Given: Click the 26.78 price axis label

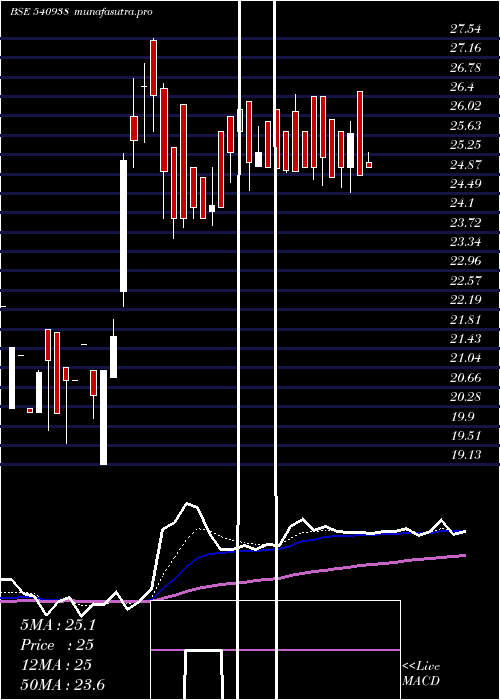Looking at the screenshot, I should (x=466, y=67).
